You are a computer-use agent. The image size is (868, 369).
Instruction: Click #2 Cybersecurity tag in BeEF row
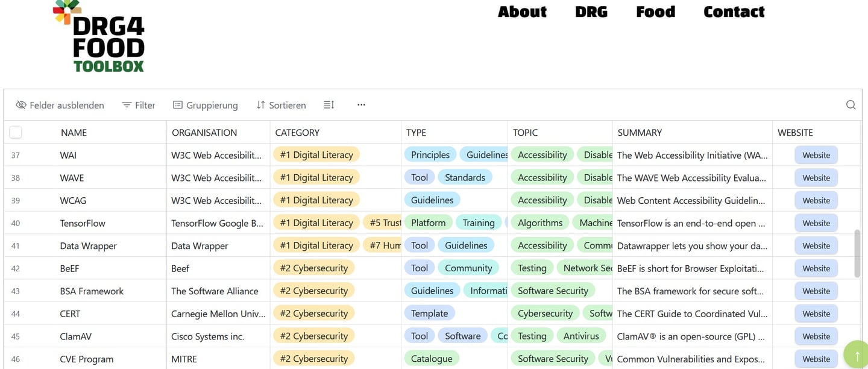tap(314, 268)
